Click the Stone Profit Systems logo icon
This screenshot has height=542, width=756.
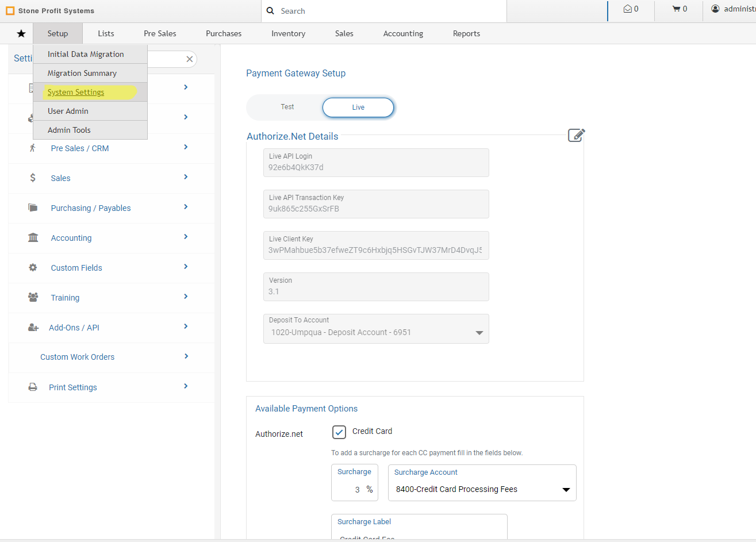[10, 11]
